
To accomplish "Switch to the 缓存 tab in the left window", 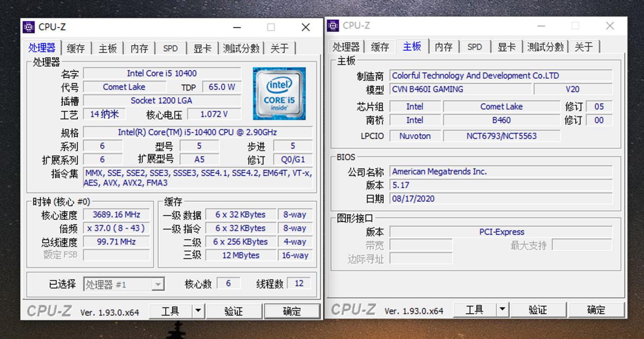I will click(x=76, y=48).
